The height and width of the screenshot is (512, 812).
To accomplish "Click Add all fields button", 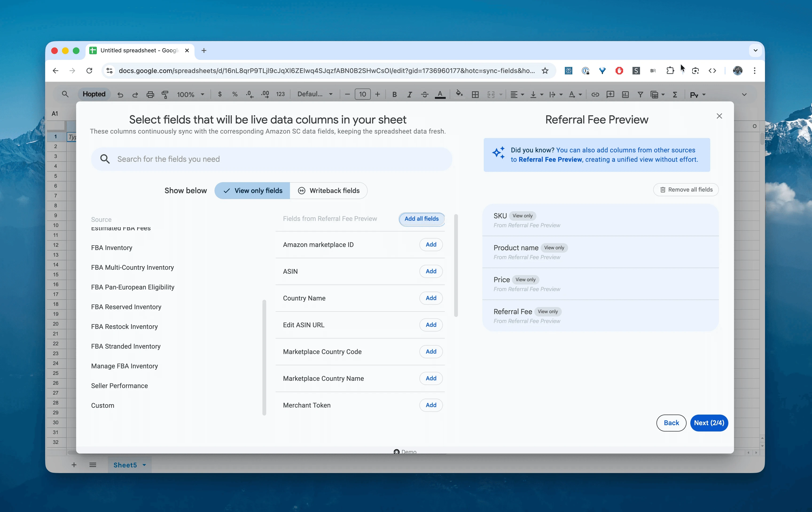I will [x=422, y=219].
